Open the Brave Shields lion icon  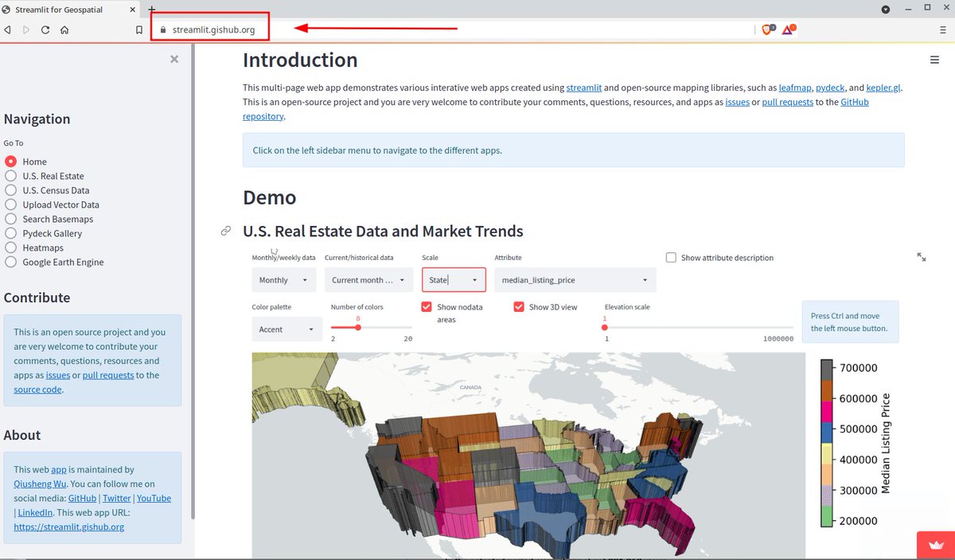pyautogui.click(x=768, y=29)
